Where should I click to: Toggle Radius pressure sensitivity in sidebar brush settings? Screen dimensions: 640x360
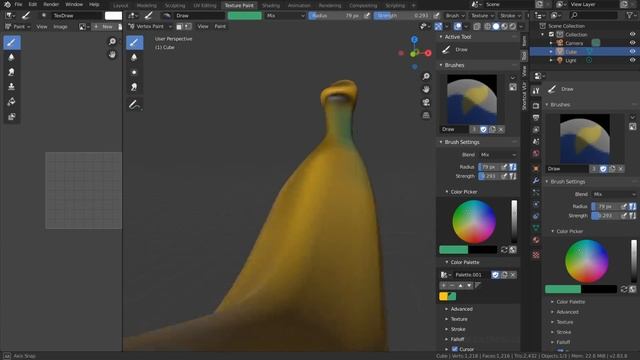point(513,167)
